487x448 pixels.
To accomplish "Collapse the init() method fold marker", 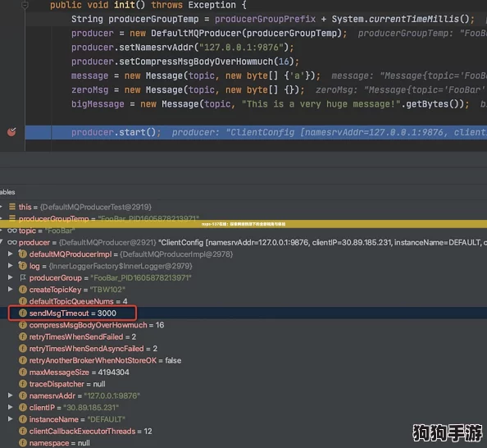I will 25,5.
